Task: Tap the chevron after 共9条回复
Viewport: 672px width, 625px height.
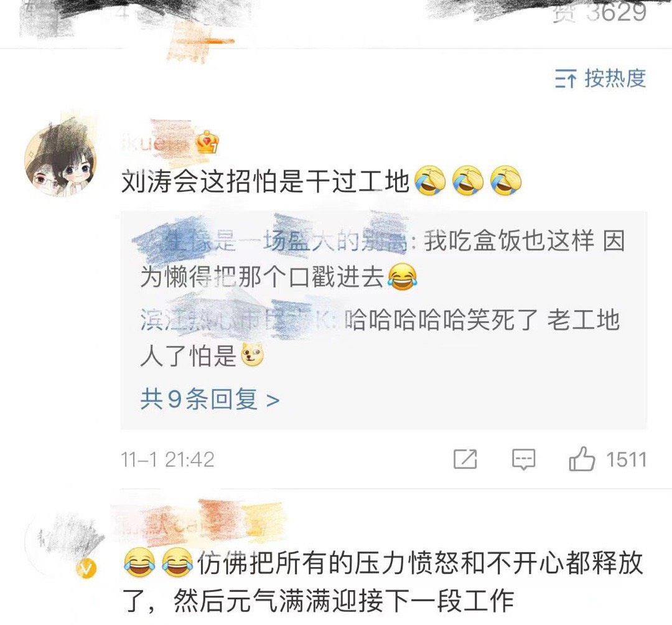Action: coord(273,401)
